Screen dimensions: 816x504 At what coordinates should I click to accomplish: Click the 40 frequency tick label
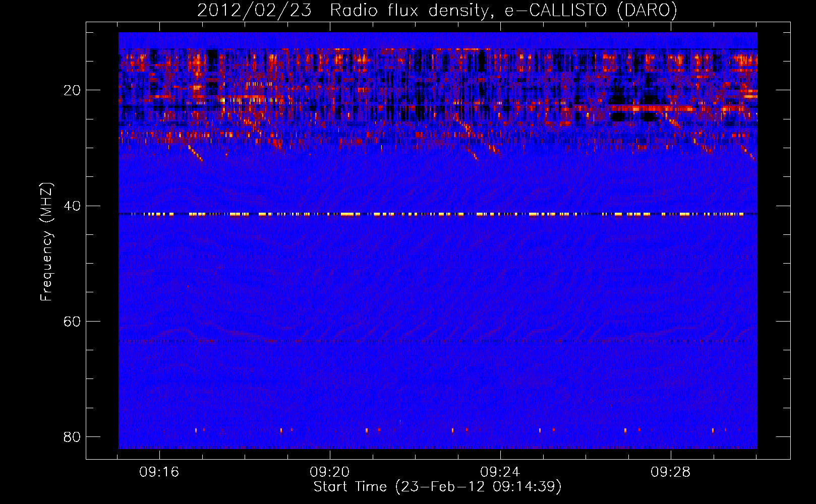pyautogui.click(x=72, y=206)
